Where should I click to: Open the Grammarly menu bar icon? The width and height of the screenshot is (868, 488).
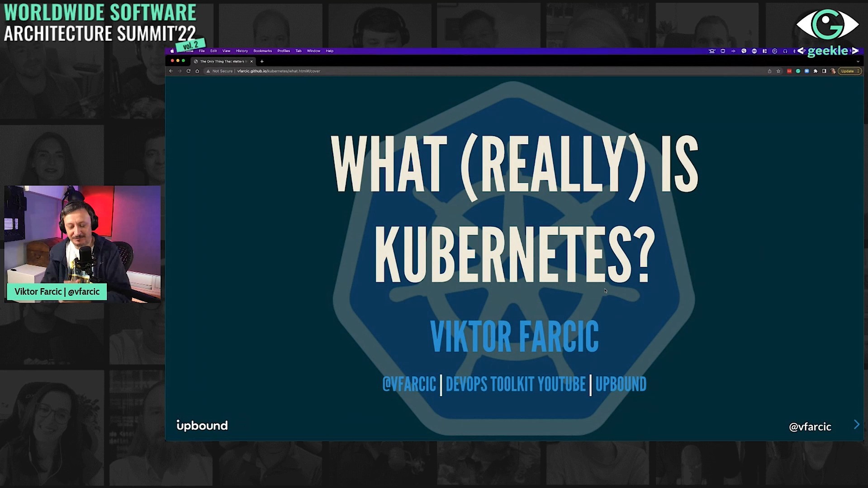(x=775, y=51)
